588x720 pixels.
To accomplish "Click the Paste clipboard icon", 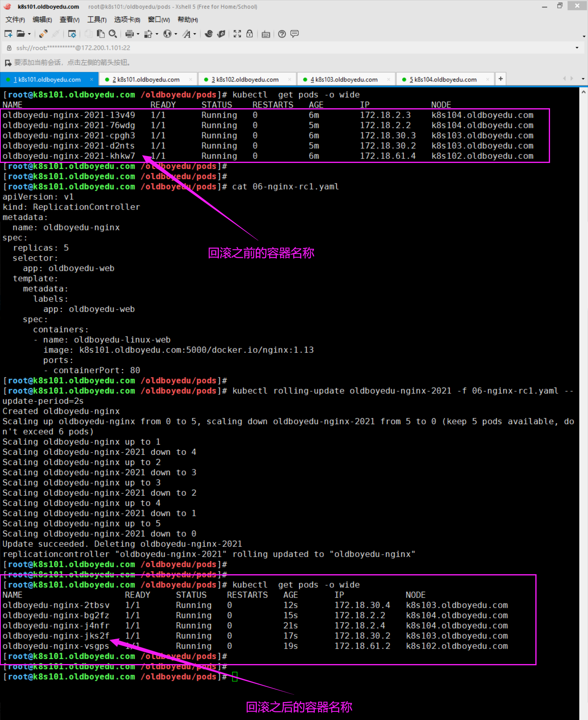I will coord(100,34).
